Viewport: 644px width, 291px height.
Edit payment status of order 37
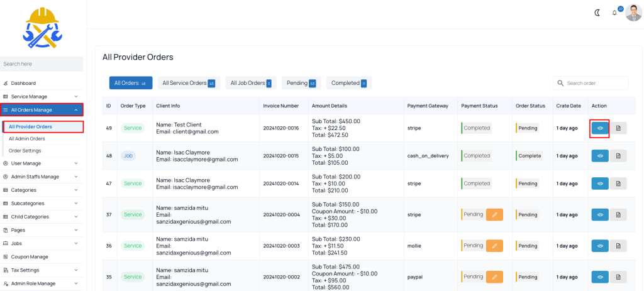(x=494, y=215)
